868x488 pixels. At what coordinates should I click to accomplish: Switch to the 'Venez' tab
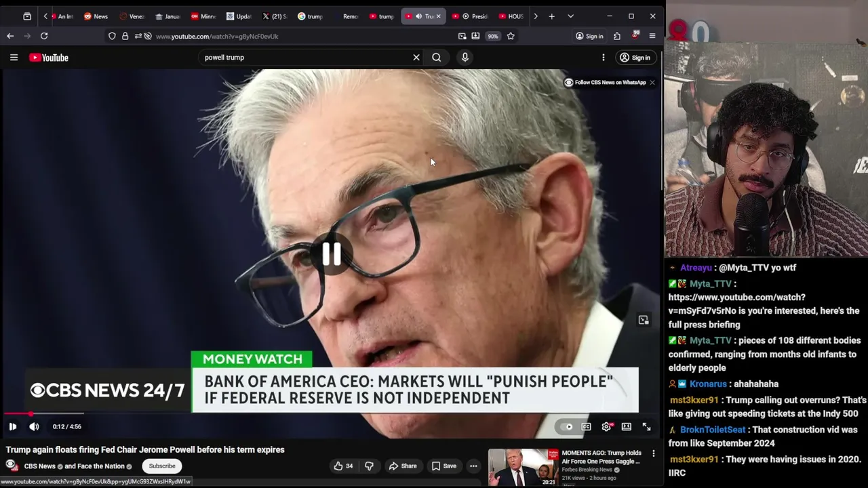132,16
